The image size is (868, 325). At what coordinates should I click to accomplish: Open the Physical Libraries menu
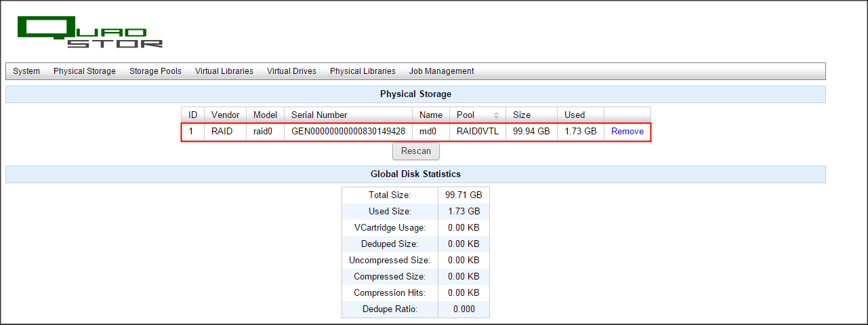(x=363, y=71)
